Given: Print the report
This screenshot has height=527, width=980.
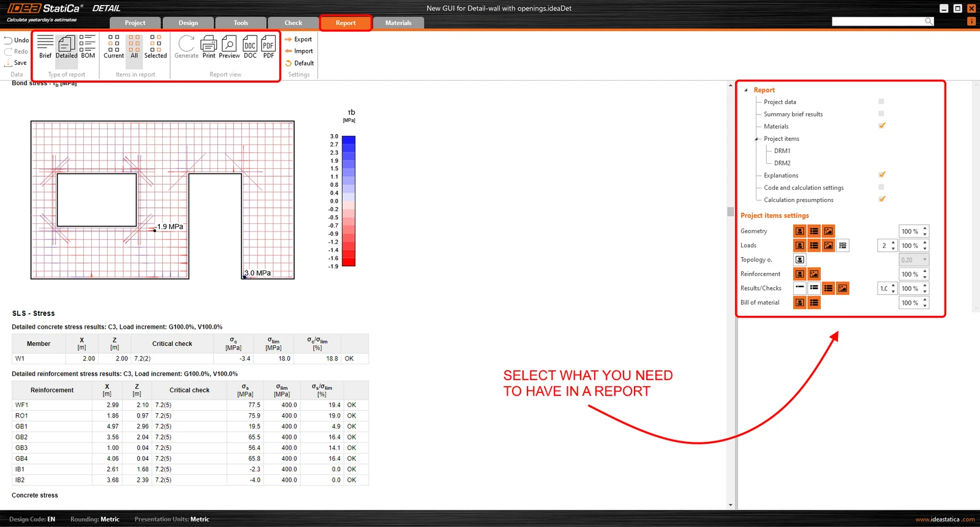Looking at the screenshot, I should point(209,47).
